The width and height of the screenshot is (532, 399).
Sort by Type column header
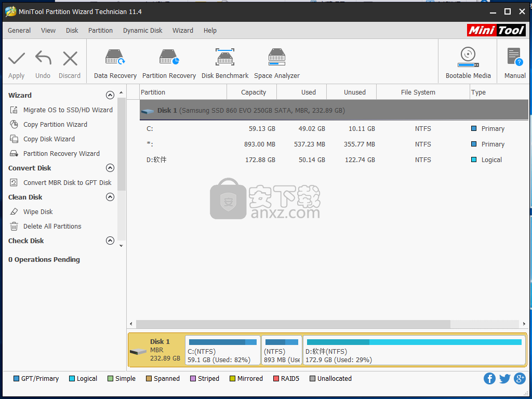(x=499, y=92)
